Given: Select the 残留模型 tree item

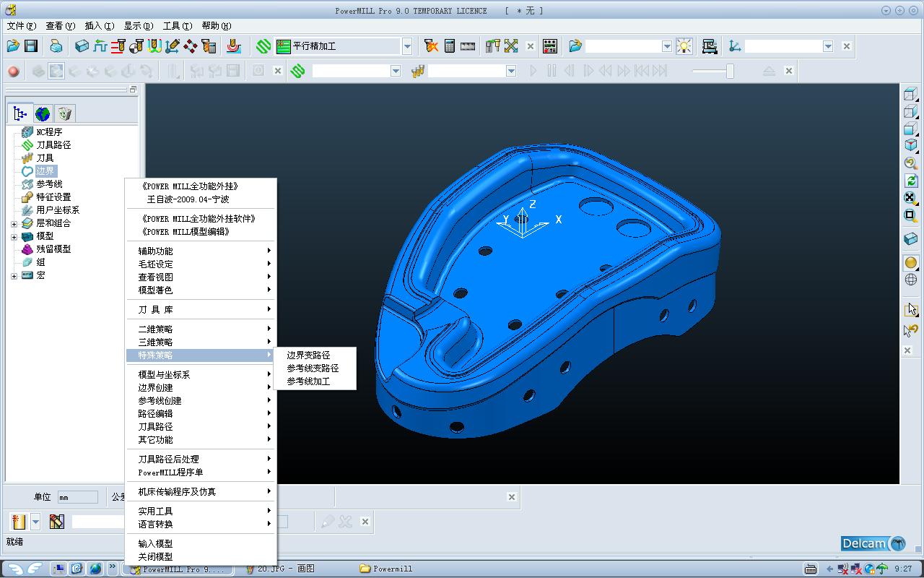Looking at the screenshot, I should point(53,249).
